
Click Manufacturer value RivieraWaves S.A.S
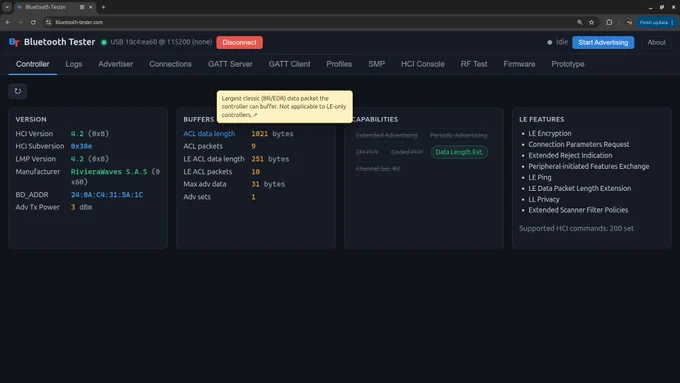(109, 172)
